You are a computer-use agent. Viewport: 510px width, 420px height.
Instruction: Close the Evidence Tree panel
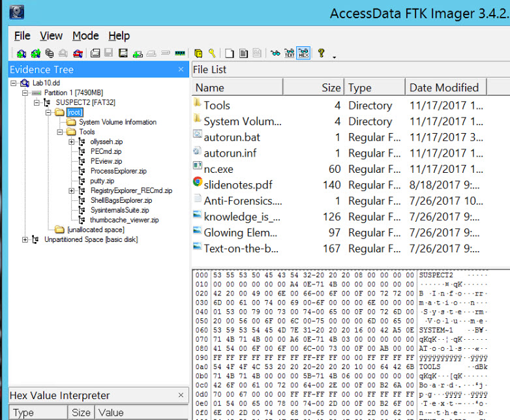coord(181,69)
